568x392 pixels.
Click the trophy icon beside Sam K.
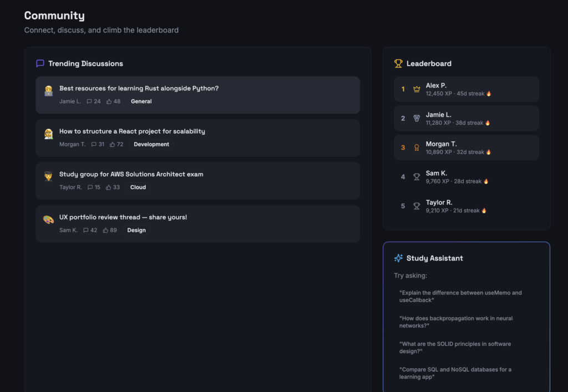[417, 177]
